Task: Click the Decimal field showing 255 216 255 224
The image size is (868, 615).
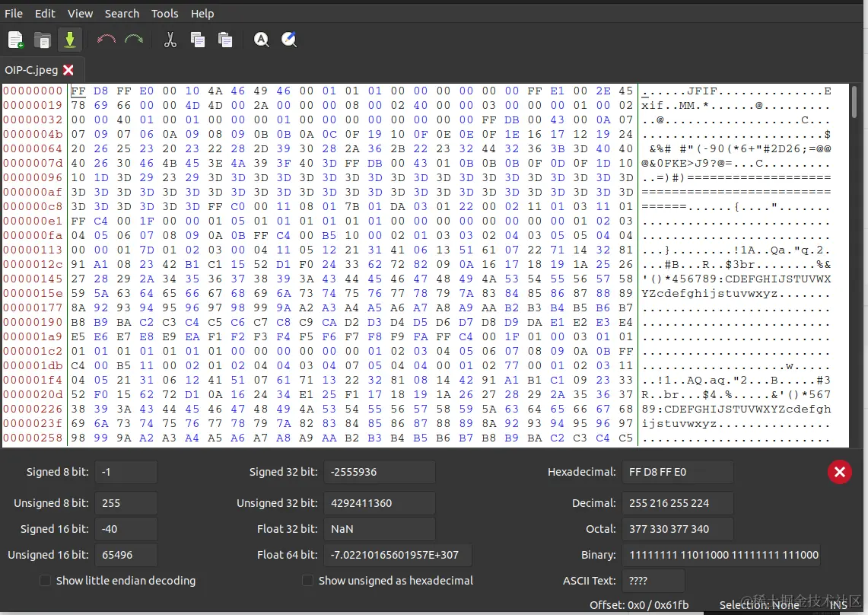Action: [678, 503]
